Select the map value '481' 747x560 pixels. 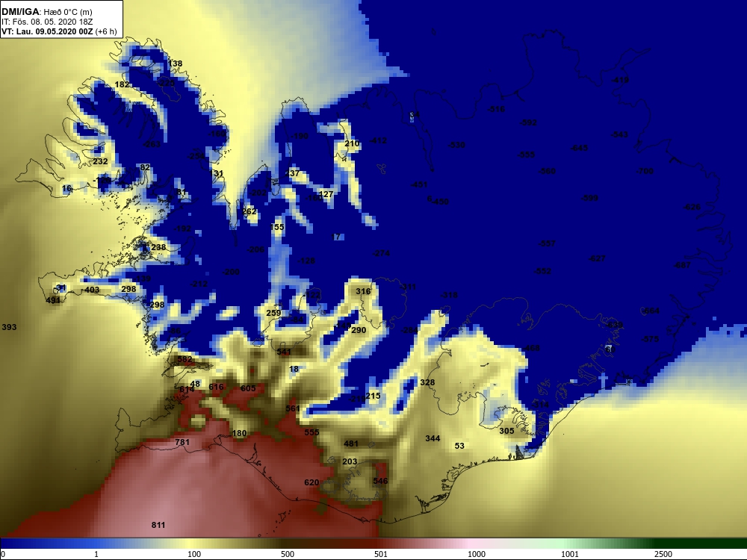[x=350, y=444]
